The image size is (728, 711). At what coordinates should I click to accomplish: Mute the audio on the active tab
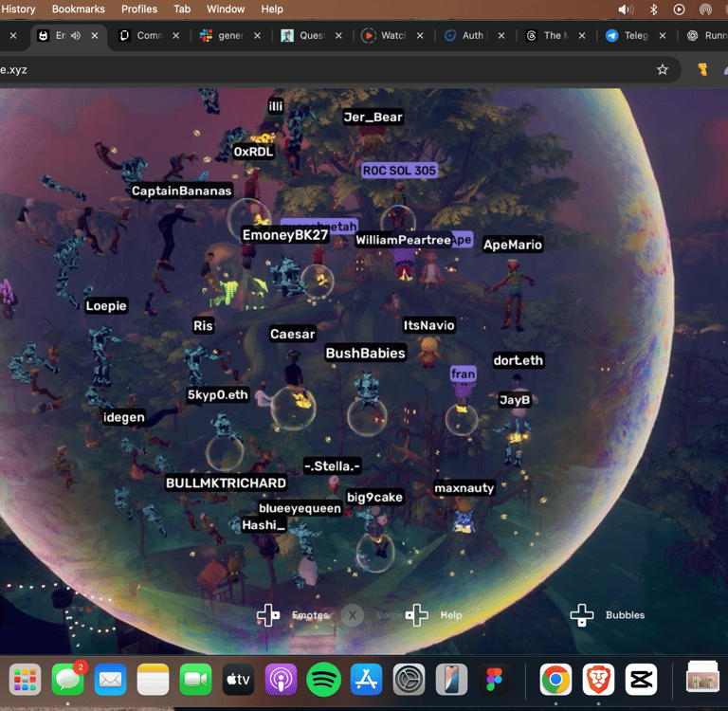(76, 35)
